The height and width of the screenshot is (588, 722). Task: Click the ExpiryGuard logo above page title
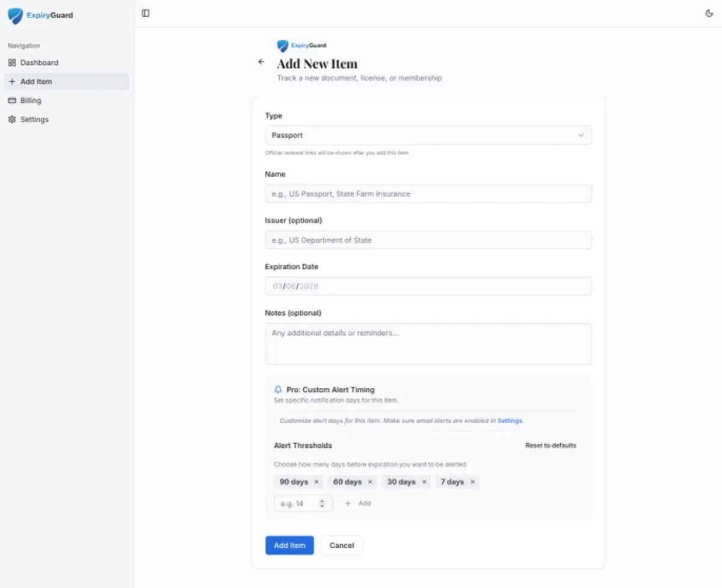pyautogui.click(x=301, y=46)
